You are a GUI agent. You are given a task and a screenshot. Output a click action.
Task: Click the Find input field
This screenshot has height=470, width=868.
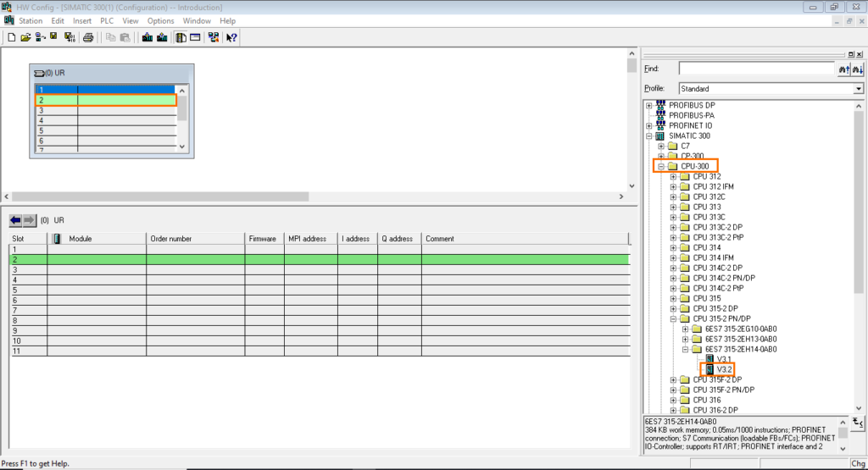[x=756, y=69]
